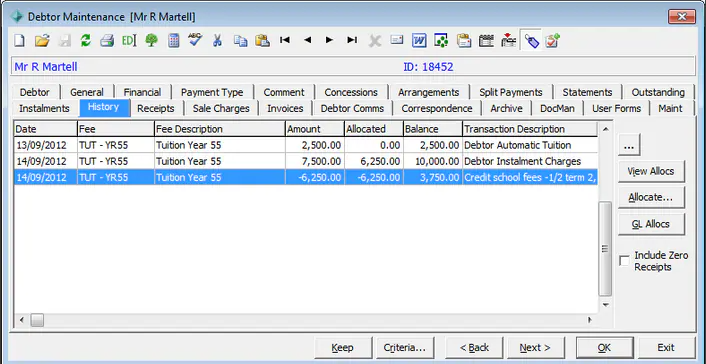
Task: Click the clipboard with note icon
Action: tap(464, 41)
